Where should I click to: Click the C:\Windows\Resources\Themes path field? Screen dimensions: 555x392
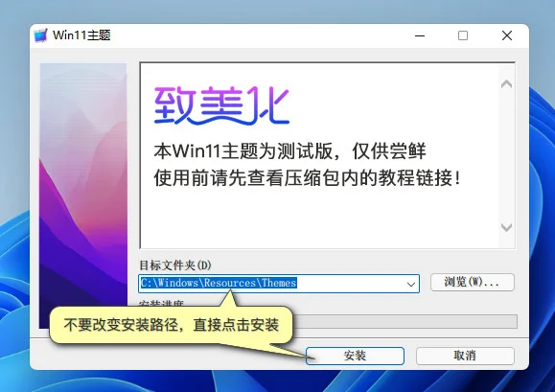(x=279, y=284)
